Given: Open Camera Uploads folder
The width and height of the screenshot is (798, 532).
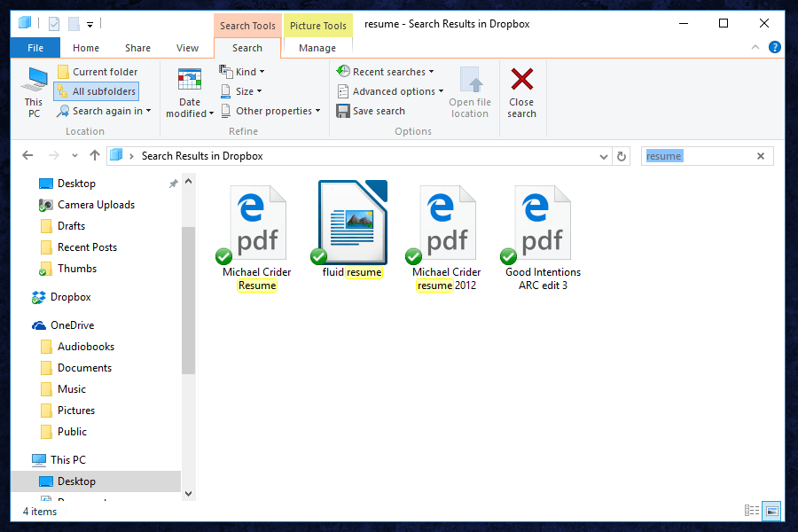Looking at the screenshot, I should [96, 205].
